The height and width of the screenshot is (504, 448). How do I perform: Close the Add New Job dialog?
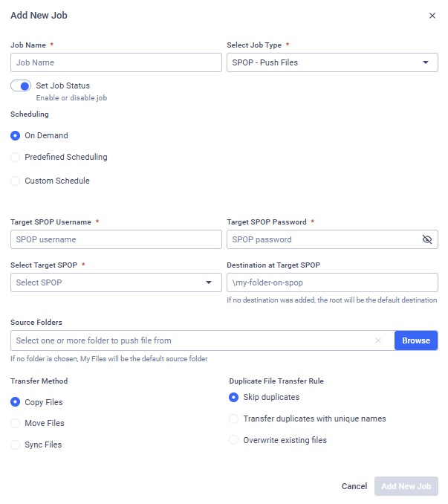(432, 16)
